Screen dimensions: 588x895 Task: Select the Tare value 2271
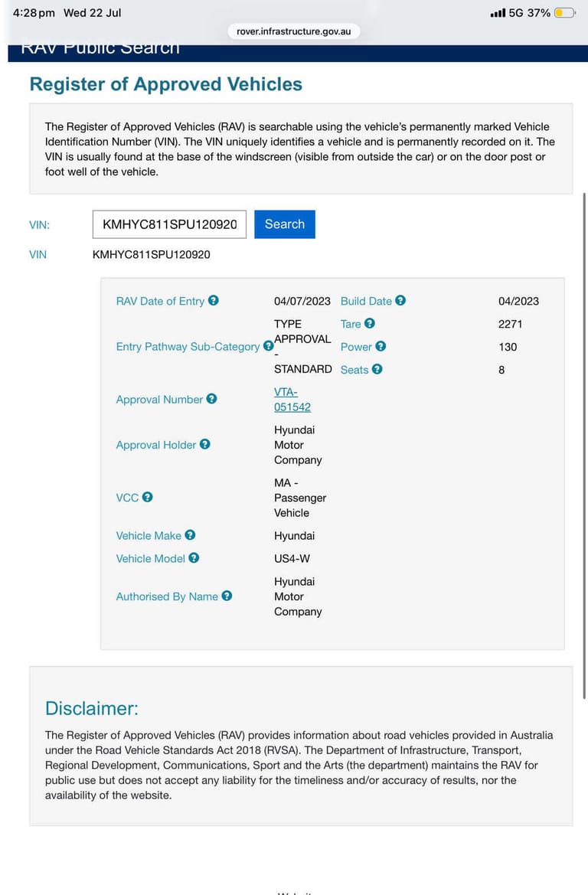click(x=511, y=324)
